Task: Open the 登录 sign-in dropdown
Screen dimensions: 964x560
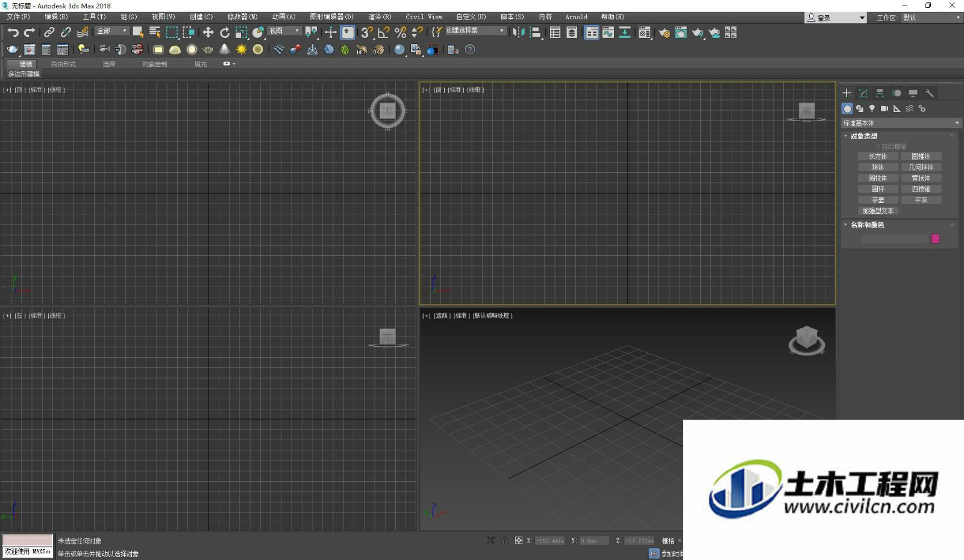Action: pos(836,17)
